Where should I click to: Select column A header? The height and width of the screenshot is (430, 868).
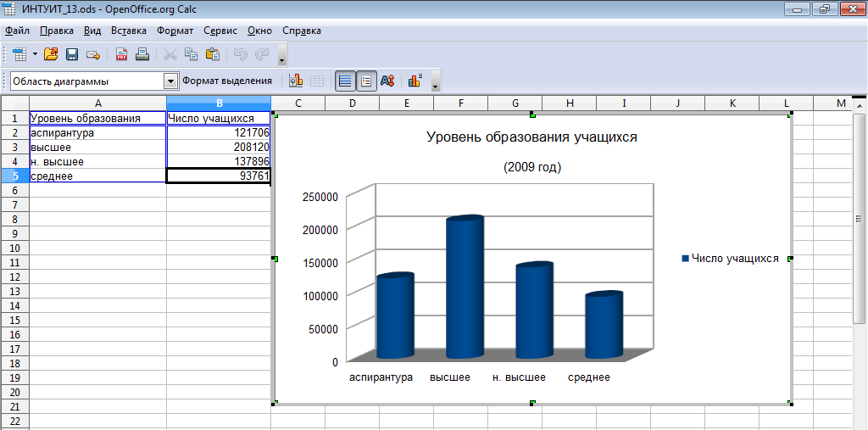[98, 103]
